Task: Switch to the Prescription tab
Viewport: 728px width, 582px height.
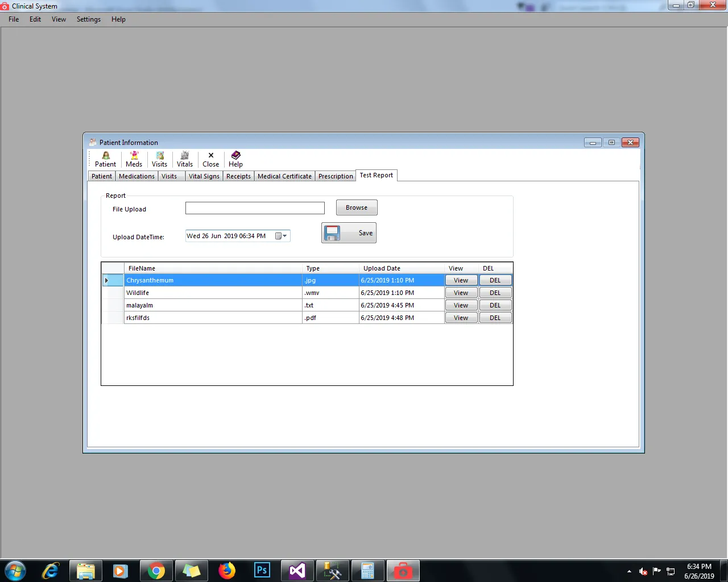Action: click(336, 176)
